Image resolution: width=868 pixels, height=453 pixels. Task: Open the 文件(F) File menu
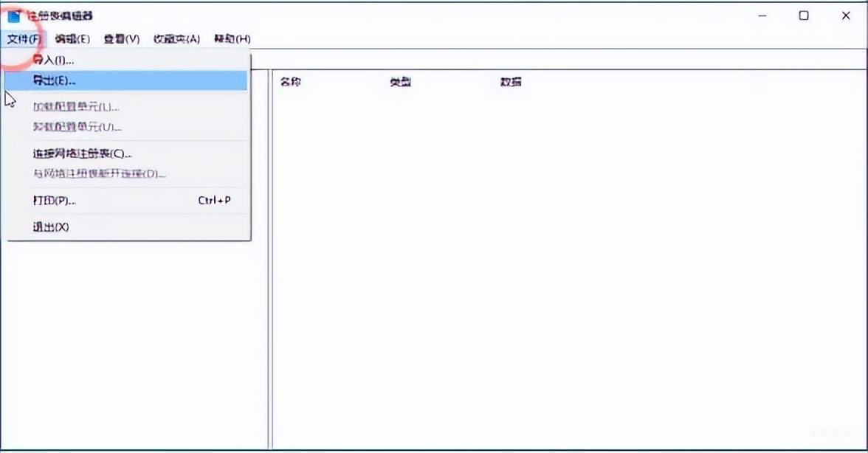[x=24, y=39]
